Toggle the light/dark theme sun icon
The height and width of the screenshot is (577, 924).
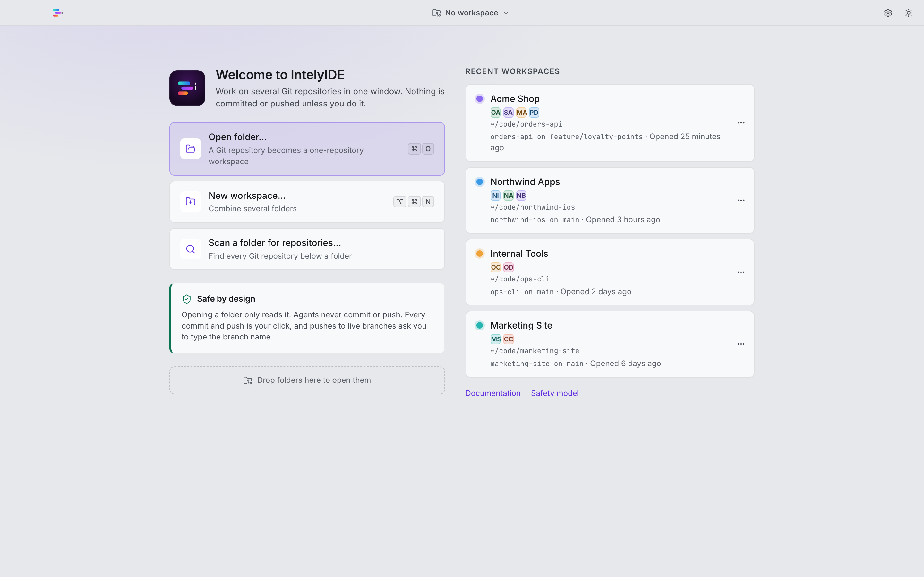908,13
